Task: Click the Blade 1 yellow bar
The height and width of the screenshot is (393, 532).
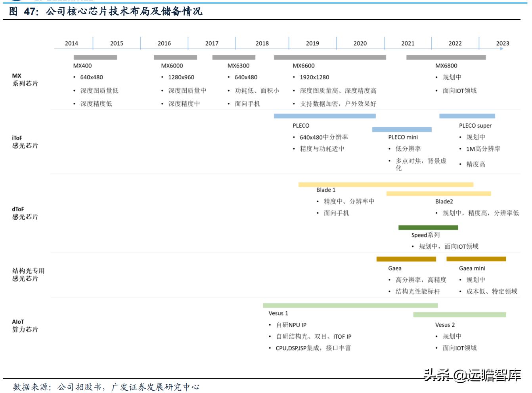Action: [385, 184]
